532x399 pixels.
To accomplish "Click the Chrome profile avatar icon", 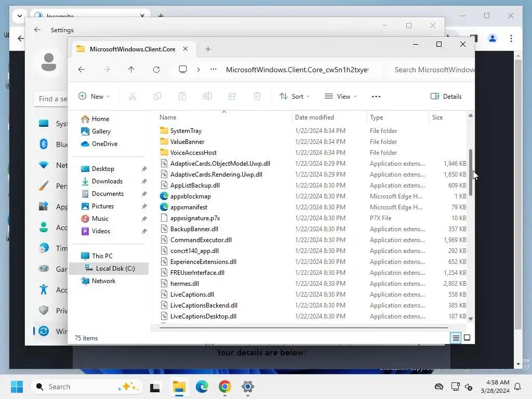I will (x=493, y=38).
